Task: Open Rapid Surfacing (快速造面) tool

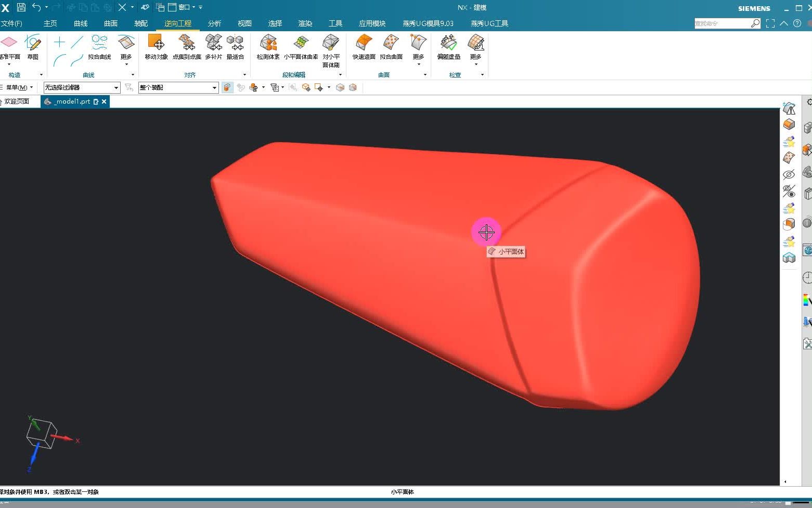Action: (364, 48)
